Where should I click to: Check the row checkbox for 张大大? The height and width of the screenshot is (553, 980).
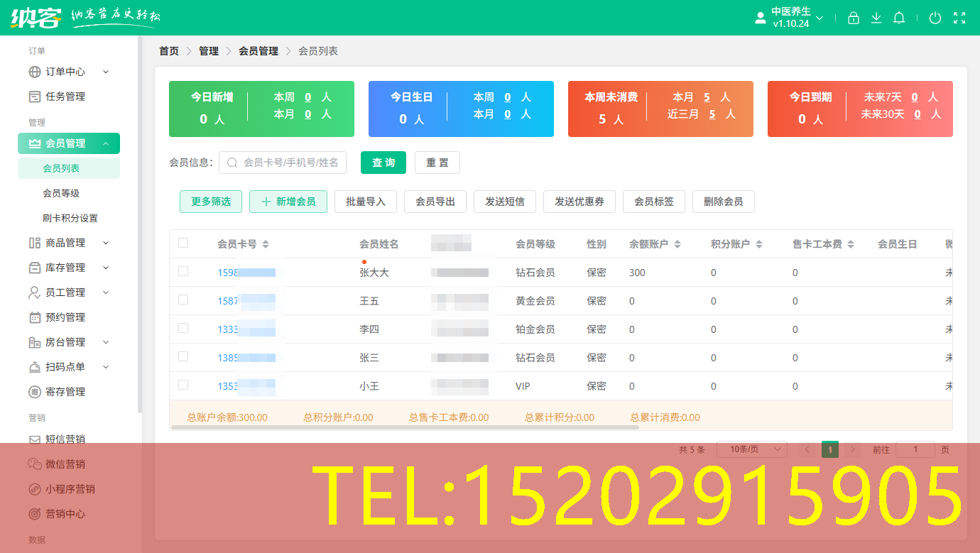coord(183,273)
